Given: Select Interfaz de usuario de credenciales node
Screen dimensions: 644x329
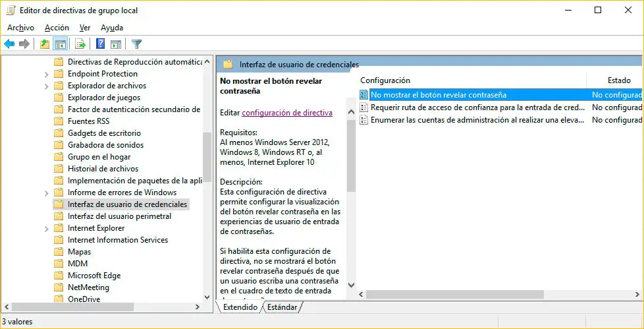Looking at the screenshot, I should (x=127, y=204).
